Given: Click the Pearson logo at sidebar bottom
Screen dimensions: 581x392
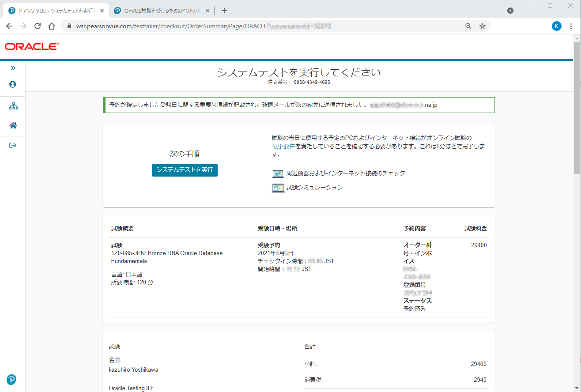Looking at the screenshot, I should pos(12,380).
